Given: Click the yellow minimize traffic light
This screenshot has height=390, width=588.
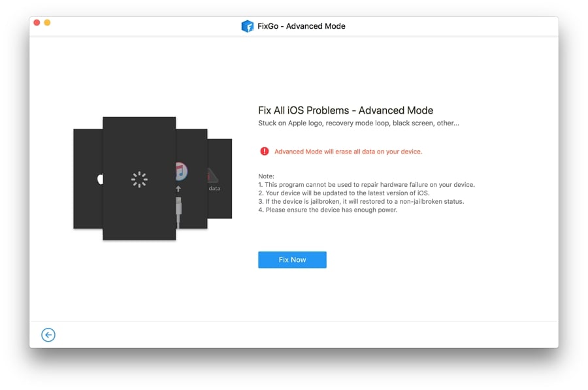Looking at the screenshot, I should 46,22.
